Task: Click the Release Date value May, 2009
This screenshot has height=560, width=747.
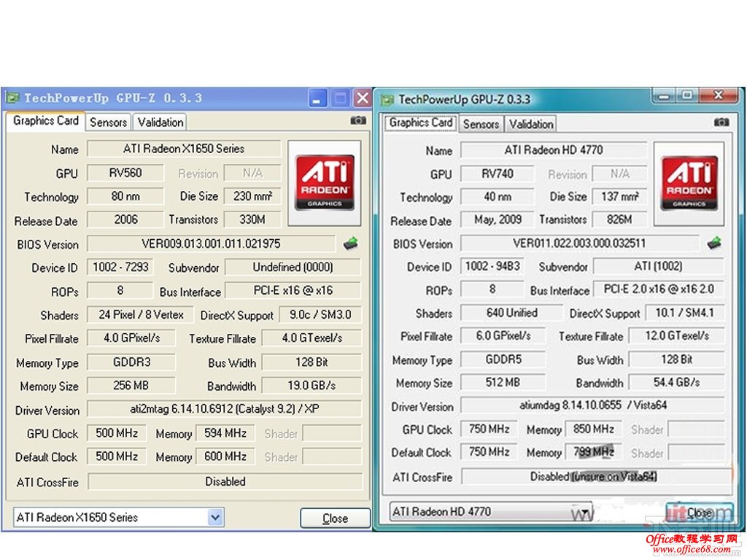Action: click(497, 219)
